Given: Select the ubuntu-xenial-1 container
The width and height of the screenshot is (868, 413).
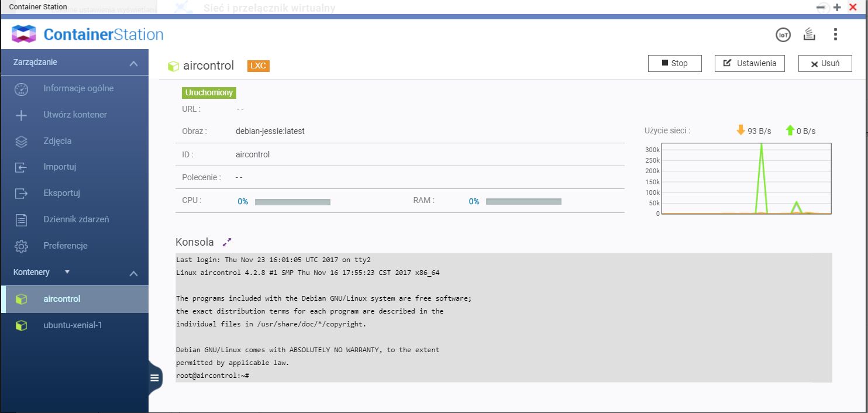Looking at the screenshot, I should 74,325.
